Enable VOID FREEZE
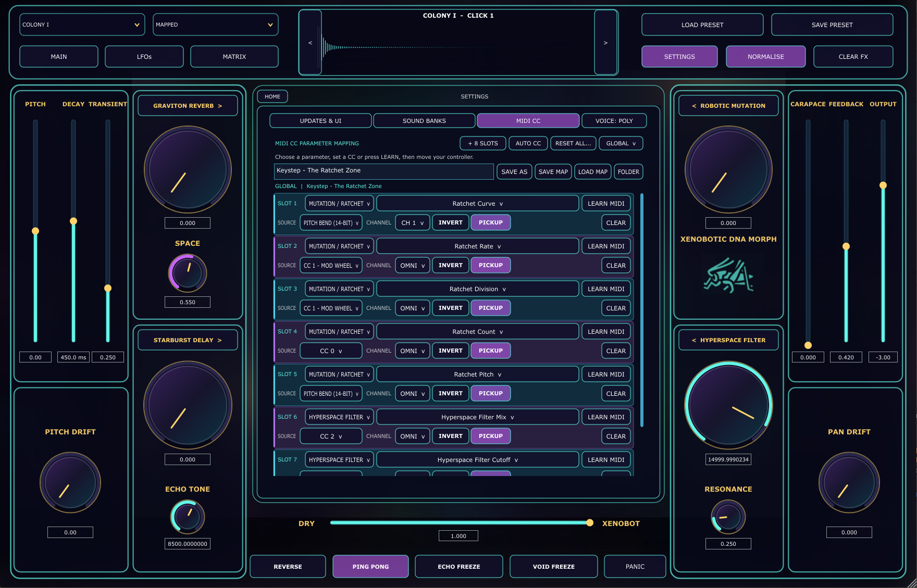The height and width of the screenshot is (588, 917). [554, 567]
